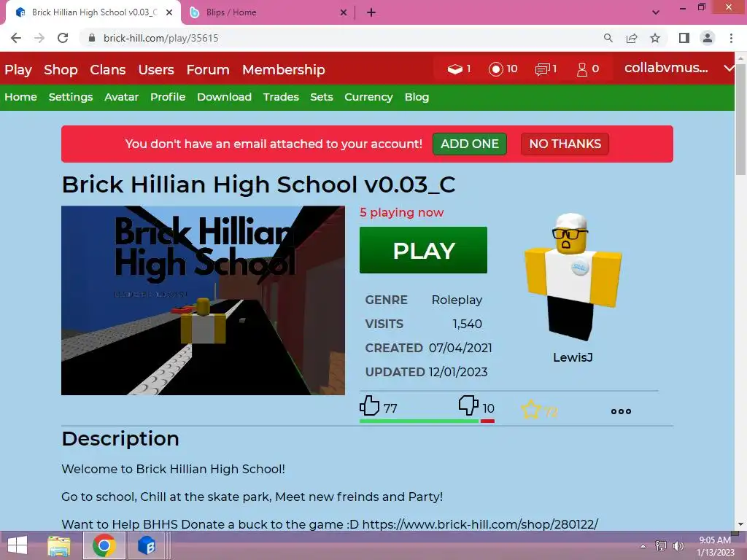Image resolution: width=747 pixels, height=560 pixels.
Task: Open the three-dot options menu
Action: click(x=621, y=411)
